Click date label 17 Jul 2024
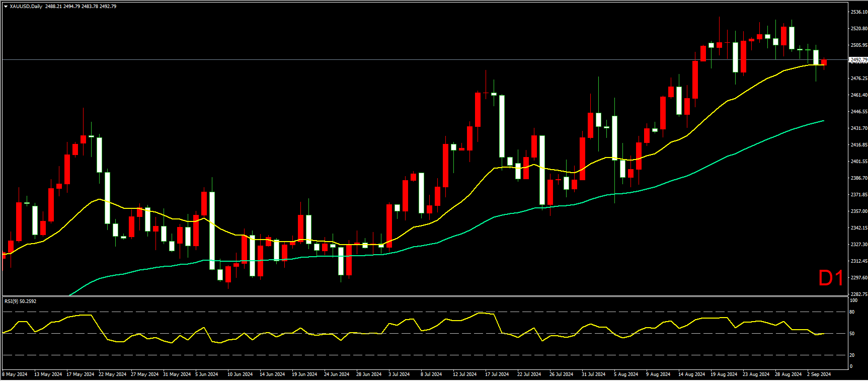The image size is (868, 381). click(497, 374)
